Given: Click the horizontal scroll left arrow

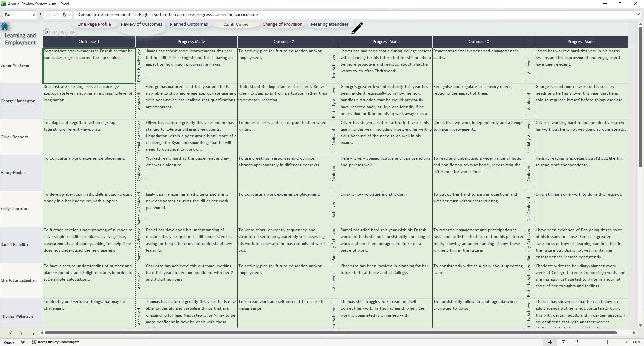Looking at the screenshot, I should point(42,333).
